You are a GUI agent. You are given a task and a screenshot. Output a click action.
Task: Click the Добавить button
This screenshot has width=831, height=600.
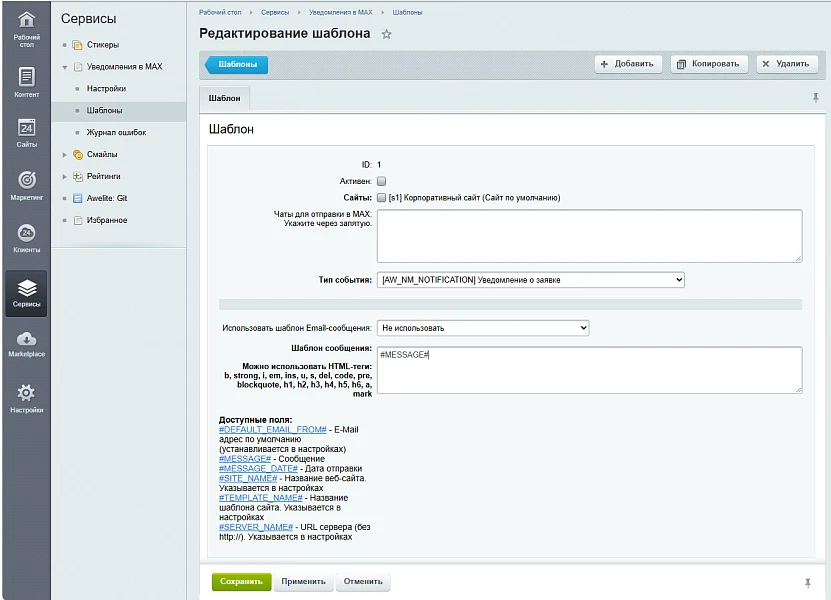pyautogui.click(x=628, y=64)
